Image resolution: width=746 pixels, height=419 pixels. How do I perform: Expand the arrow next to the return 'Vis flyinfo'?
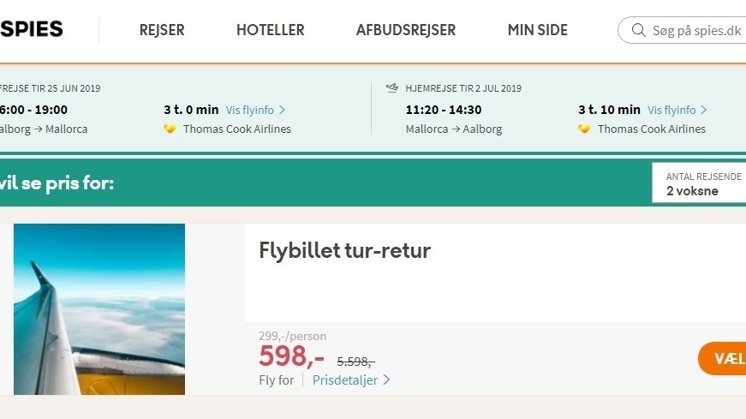tap(704, 110)
